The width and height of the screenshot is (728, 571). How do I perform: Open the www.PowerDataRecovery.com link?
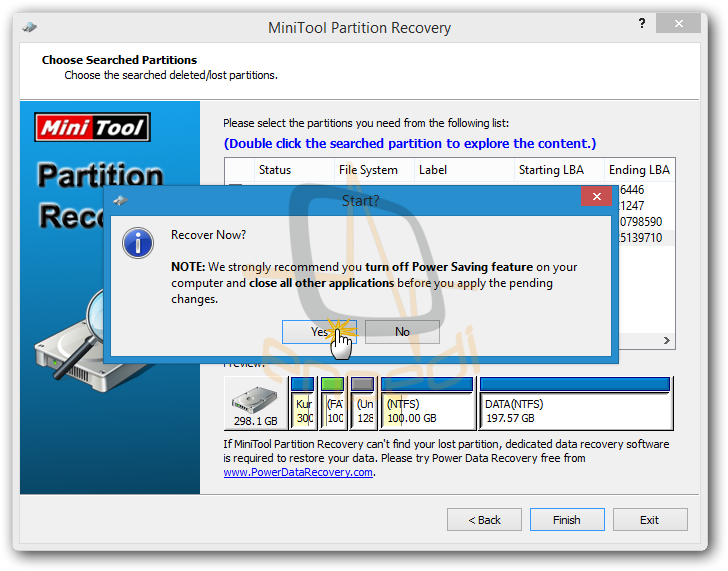pyautogui.click(x=298, y=472)
